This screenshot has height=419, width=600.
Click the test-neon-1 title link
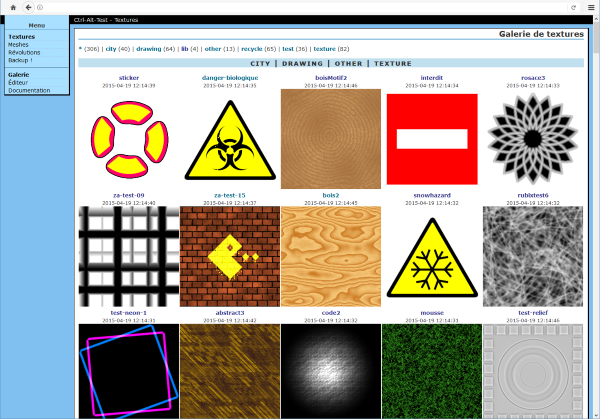point(129,313)
